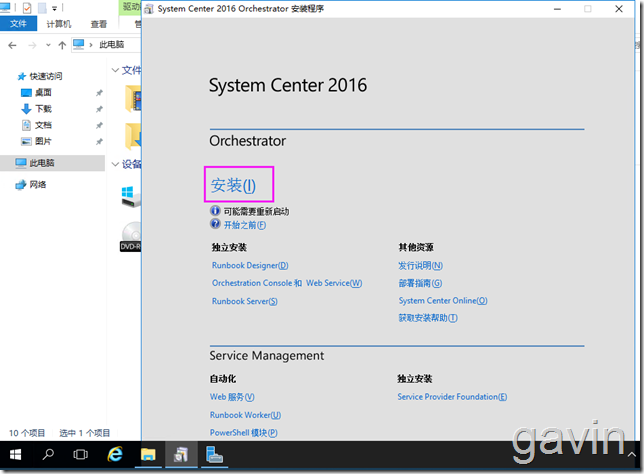
Task: Launch Internet Explorer from taskbar
Action: point(115,454)
